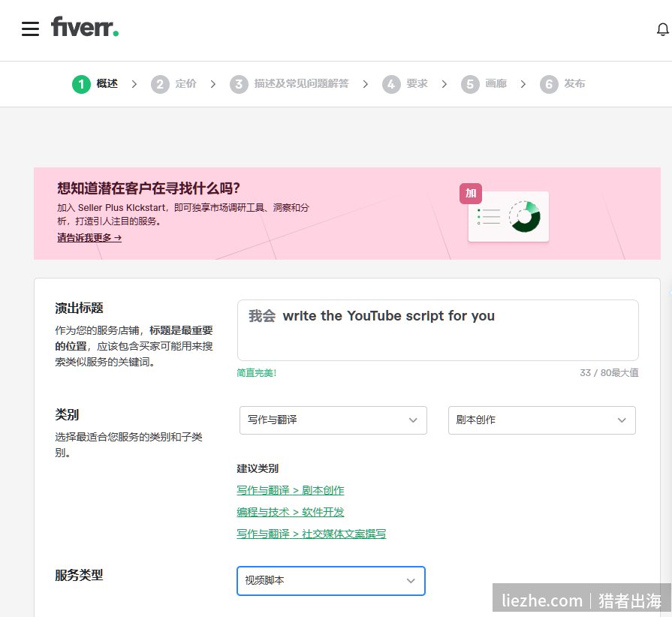This screenshot has width=672, height=617.
Task: Click the grey step 2 circle
Action: (160, 84)
